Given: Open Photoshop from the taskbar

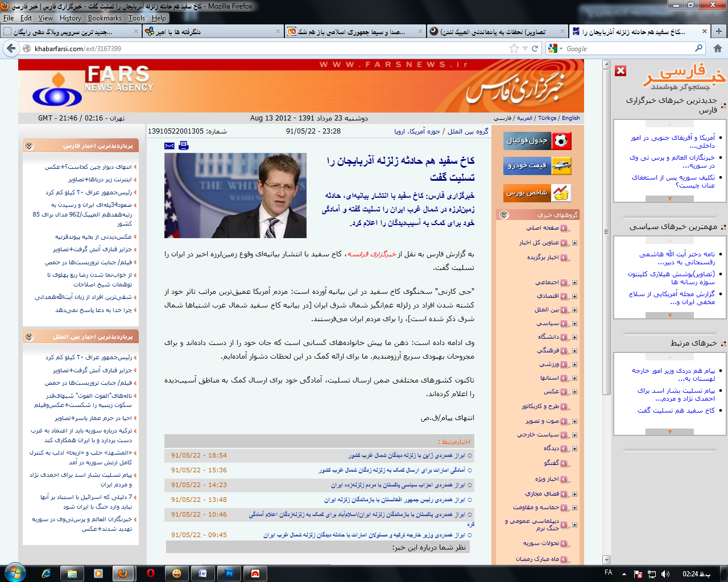Looking at the screenshot, I should coord(229,573).
